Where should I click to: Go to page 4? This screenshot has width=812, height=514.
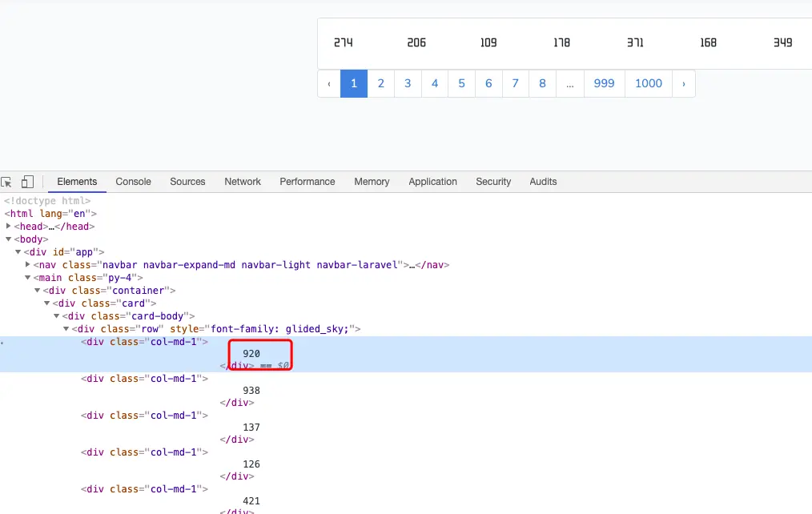click(435, 83)
